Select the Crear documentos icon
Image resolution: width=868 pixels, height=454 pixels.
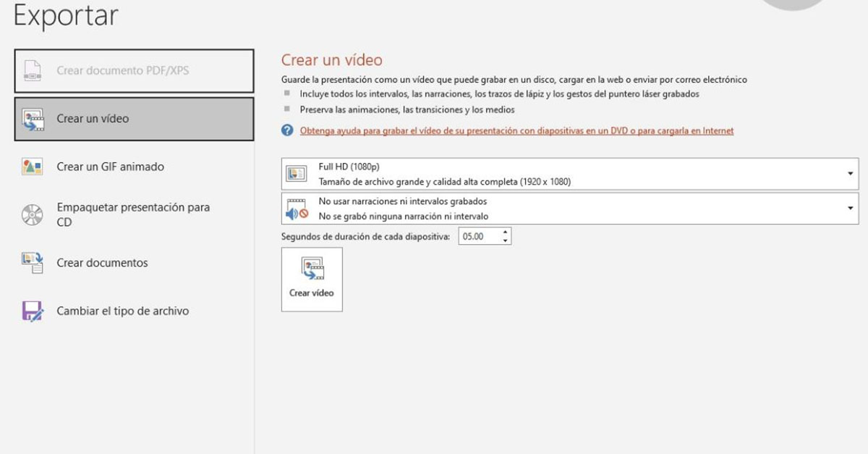[x=31, y=262]
